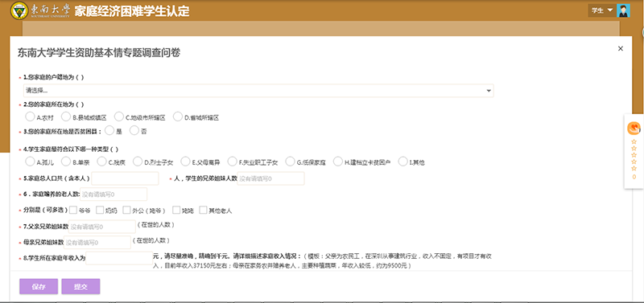Check the 姥姥 checkbox

point(176,210)
